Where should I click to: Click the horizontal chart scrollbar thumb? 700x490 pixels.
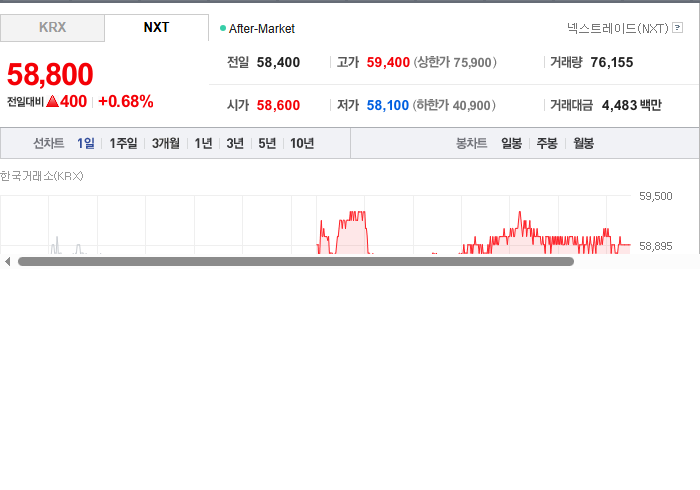click(x=296, y=262)
